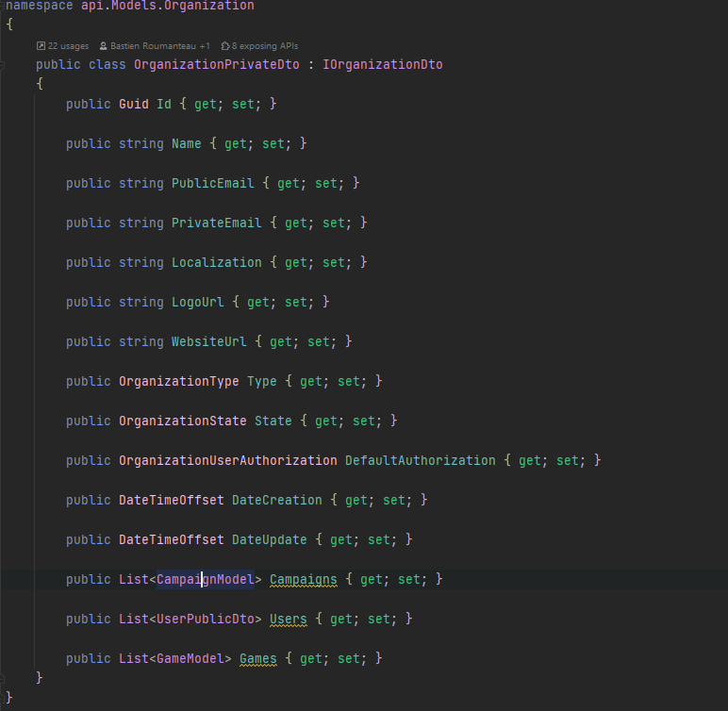728x711 pixels.
Task: Click the underlined Users property name
Action: click(x=289, y=619)
